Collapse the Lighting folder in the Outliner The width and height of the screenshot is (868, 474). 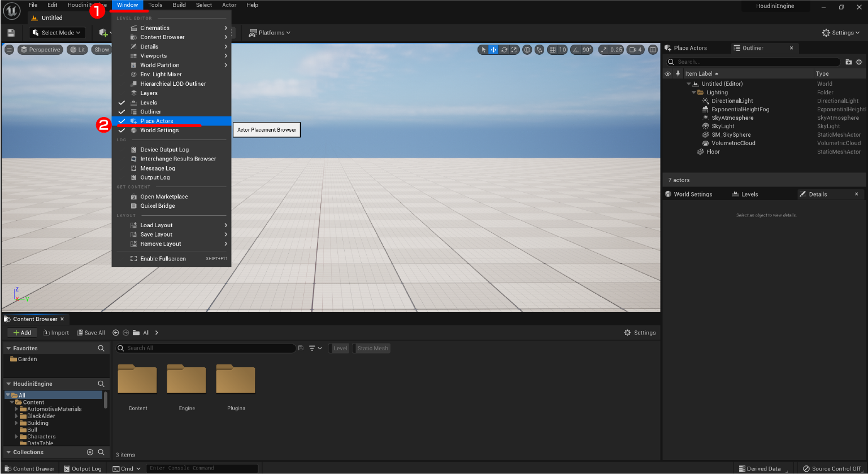click(693, 92)
